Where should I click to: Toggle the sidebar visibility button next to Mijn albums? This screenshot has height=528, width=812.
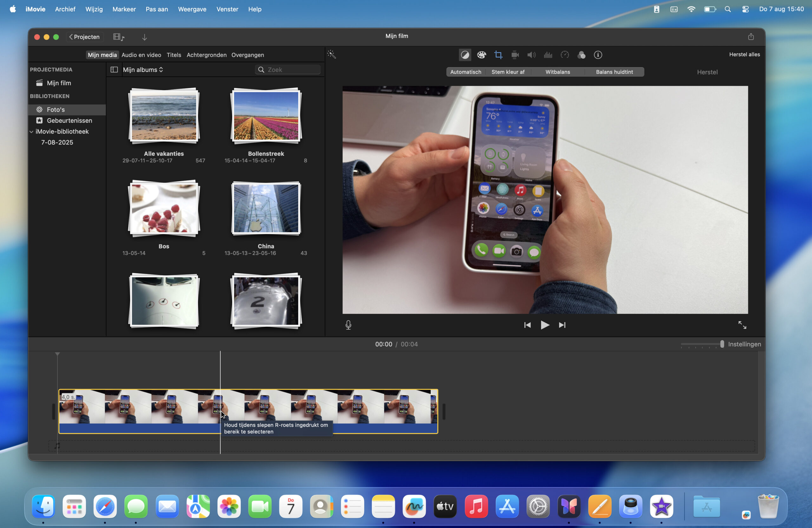(x=114, y=69)
